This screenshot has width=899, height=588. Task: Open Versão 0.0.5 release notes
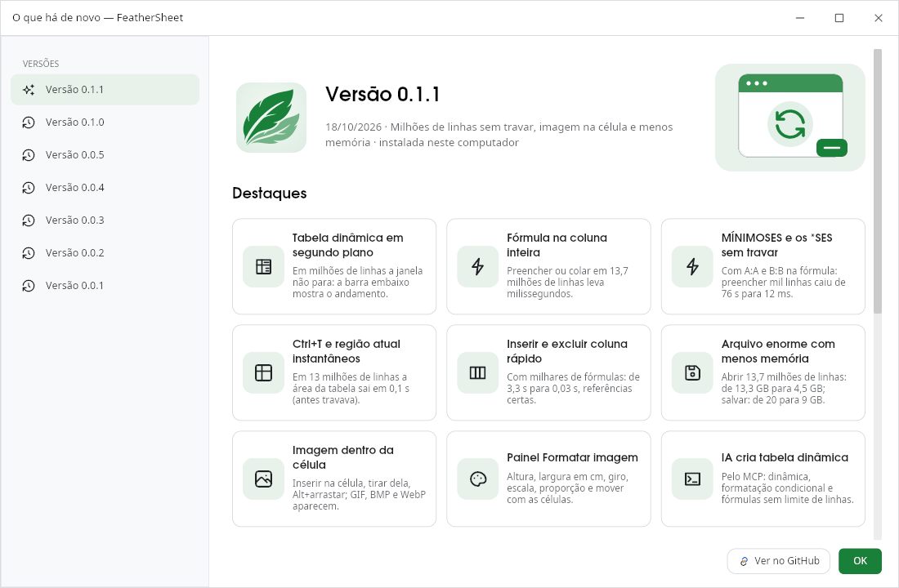click(105, 154)
